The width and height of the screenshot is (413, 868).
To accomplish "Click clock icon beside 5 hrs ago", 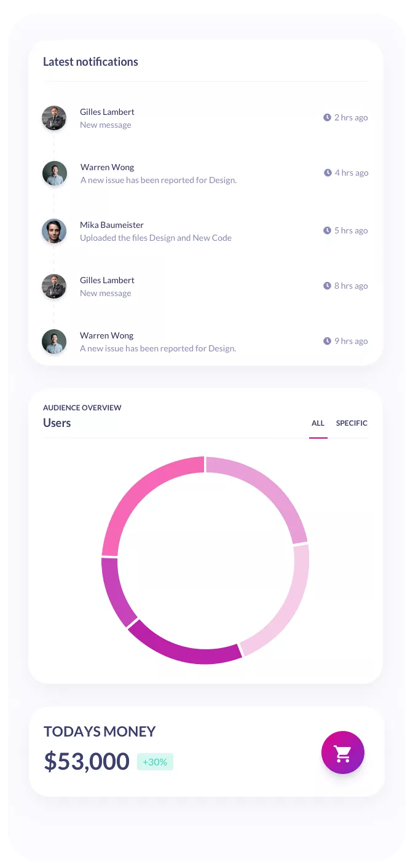I will pos(327,230).
